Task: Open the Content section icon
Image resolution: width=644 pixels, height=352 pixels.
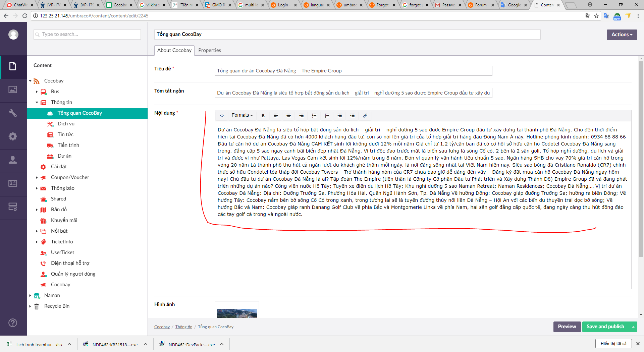Action: pyautogui.click(x=13, y=66)
